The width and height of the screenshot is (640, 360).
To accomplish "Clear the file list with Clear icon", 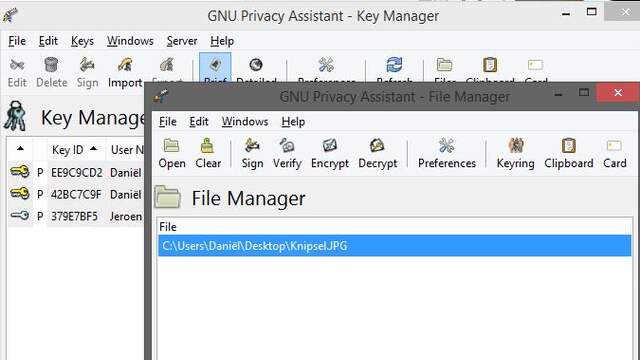I will pyautogui.click(x=208, y=153).
